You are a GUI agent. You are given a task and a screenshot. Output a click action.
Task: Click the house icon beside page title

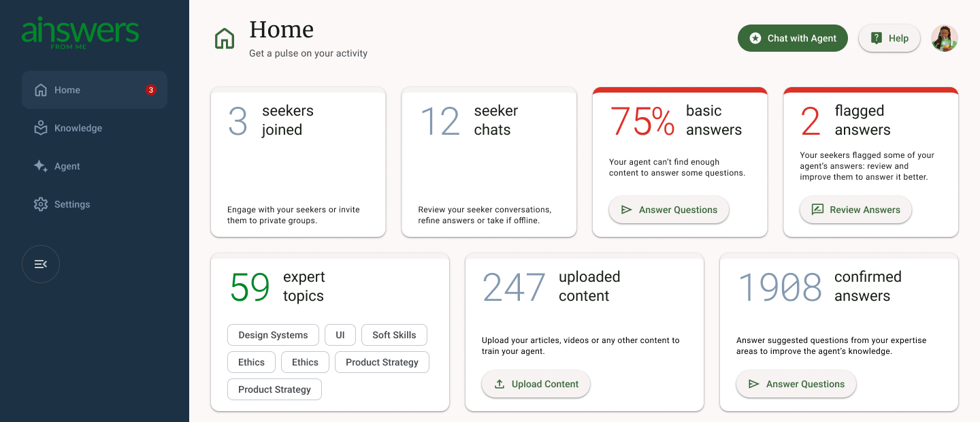pyautogui.click(x=225, y=39)
